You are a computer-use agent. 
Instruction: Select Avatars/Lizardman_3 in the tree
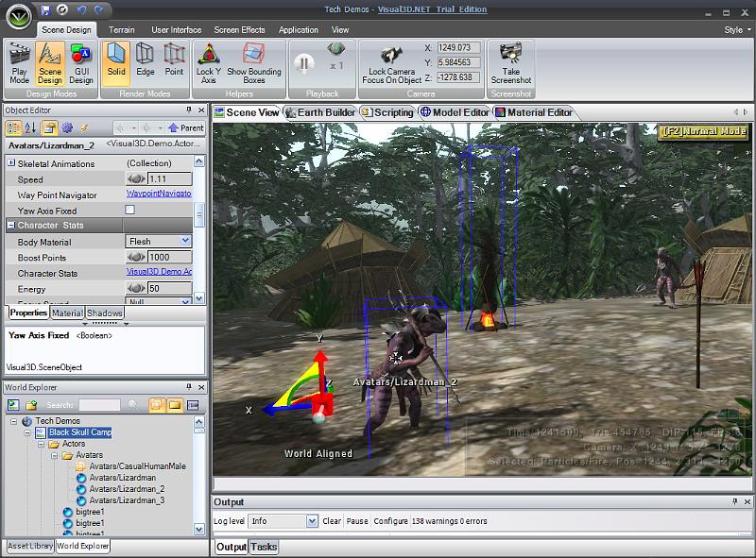tap(127, 500)
